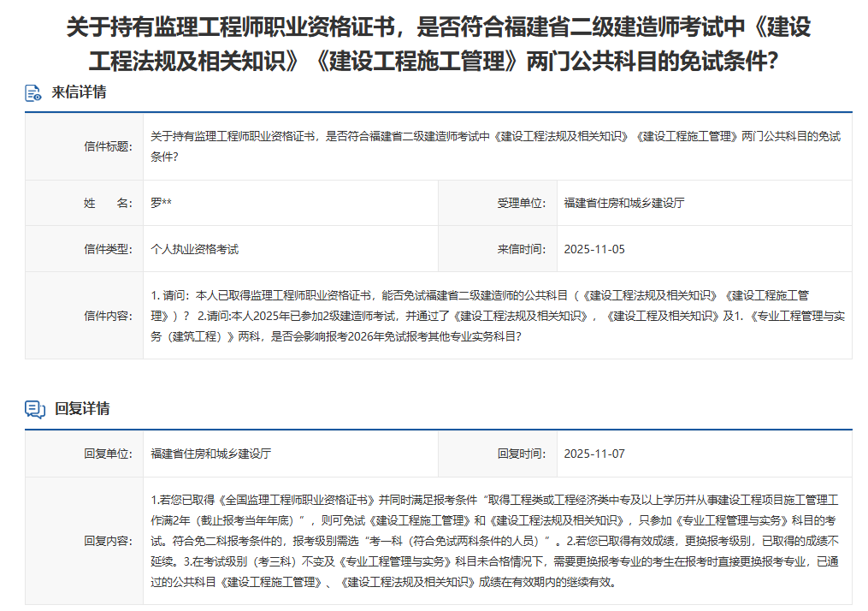
Task: Select the 信件内容 field label
Action: [x=108, y=316]
